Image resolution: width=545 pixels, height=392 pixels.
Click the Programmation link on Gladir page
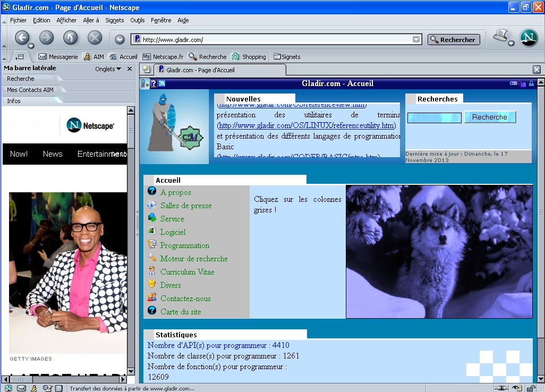pyautogui.click(x=184, y=245)
